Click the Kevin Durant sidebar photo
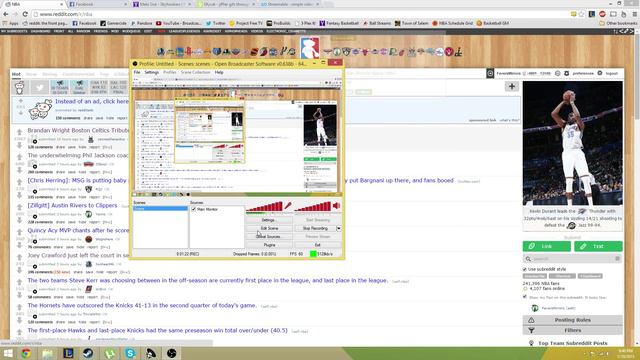Viewport: 640px width, 360px height. 573,143
